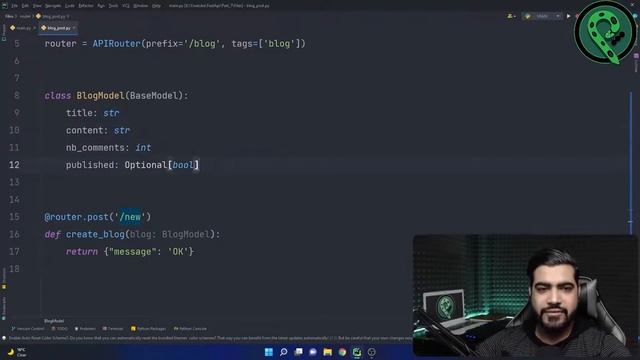640x360 pixels.
Task: Open the Refactor menu
Action: click(86, 6)
